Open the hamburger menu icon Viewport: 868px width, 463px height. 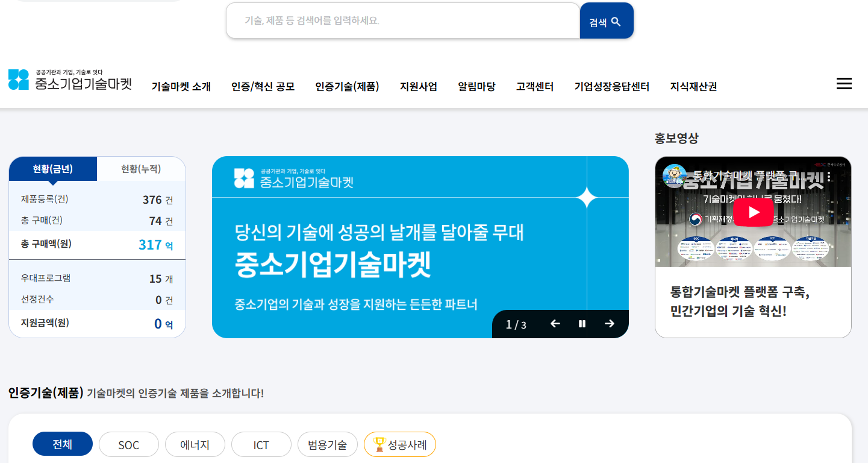[844, 84]
